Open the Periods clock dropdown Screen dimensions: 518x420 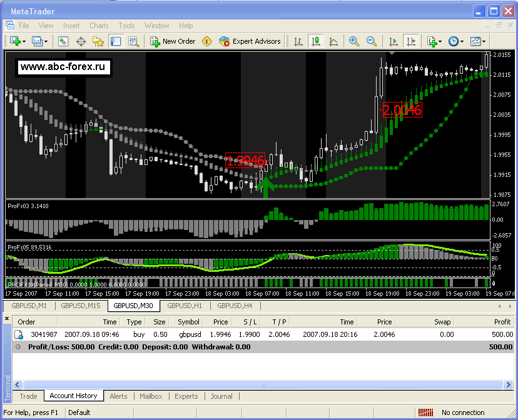pos(456,42)
